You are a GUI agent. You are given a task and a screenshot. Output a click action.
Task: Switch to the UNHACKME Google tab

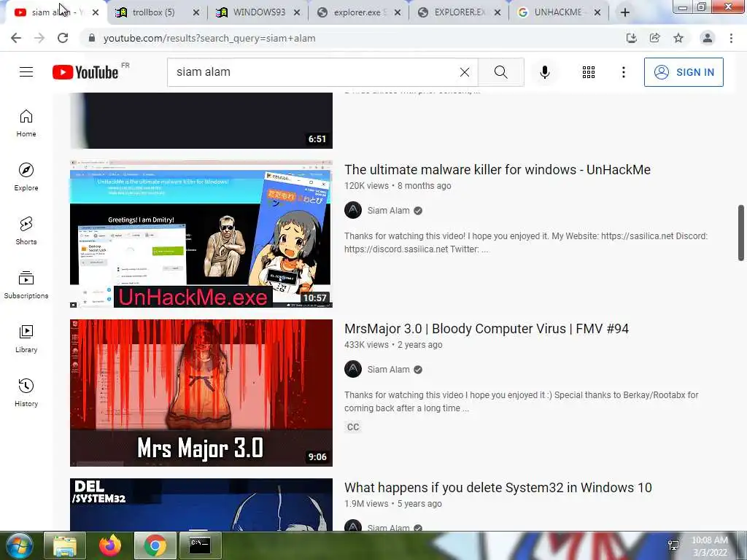pos(557,12)
